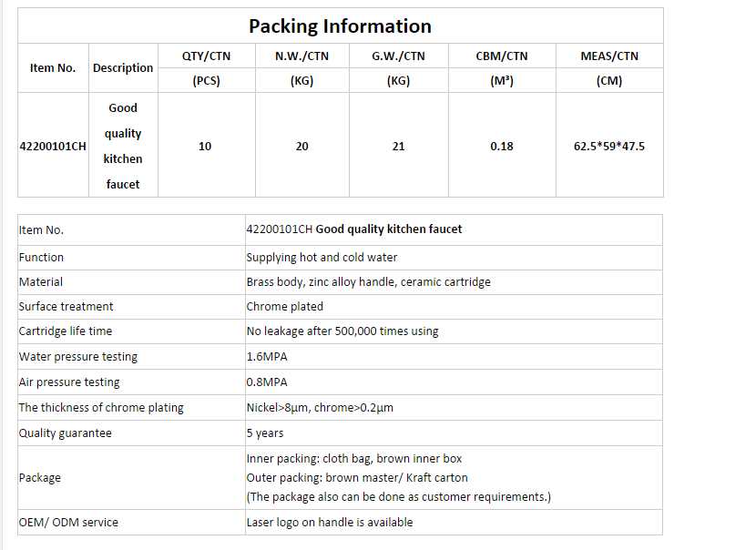Select the N.W./CTN header cell

click(301, 56)
